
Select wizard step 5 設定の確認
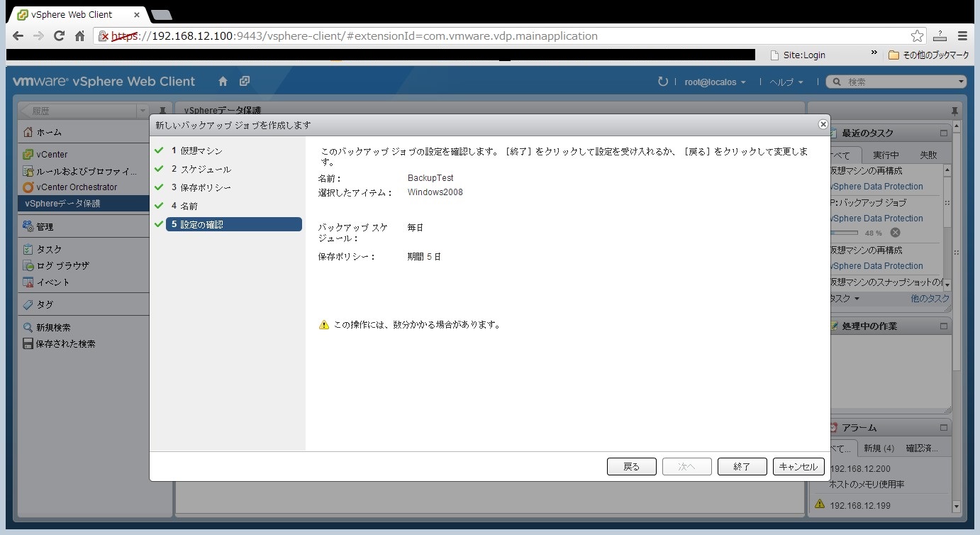(x=234, y=224)
